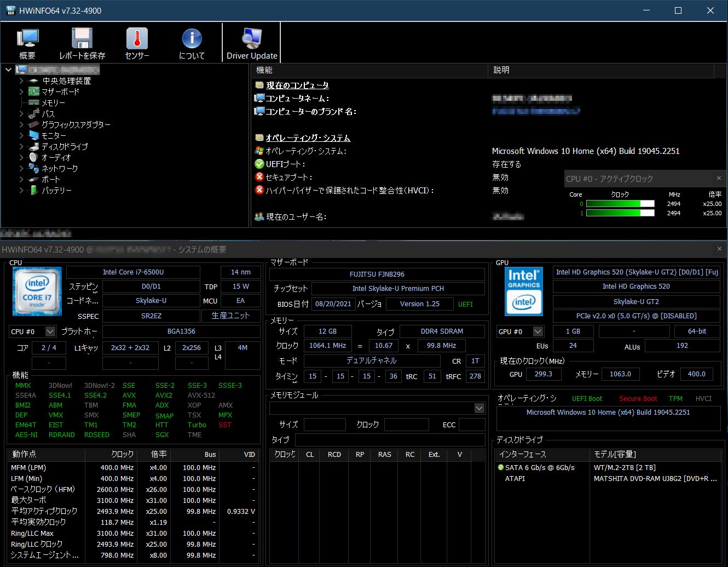Click the について info icon

pos(192,38)
